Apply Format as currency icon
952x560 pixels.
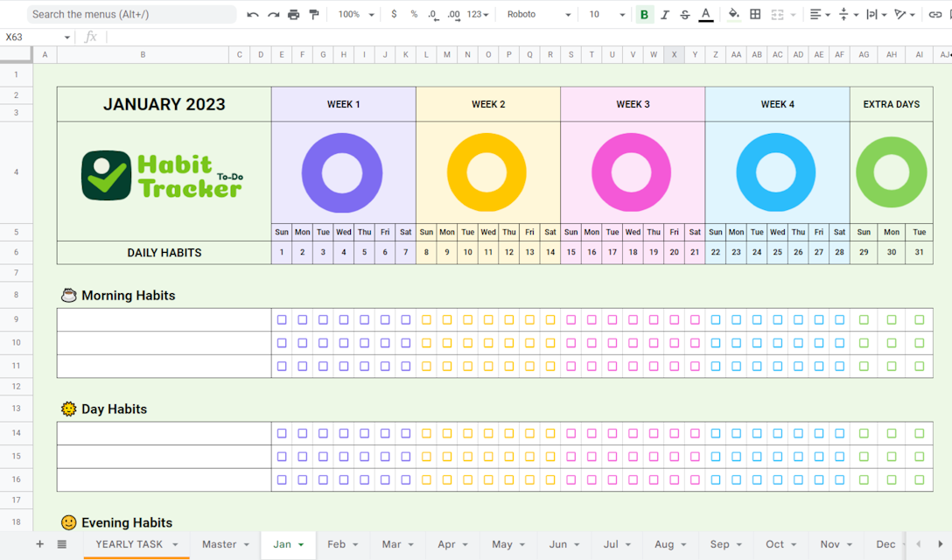click(393, 14)
